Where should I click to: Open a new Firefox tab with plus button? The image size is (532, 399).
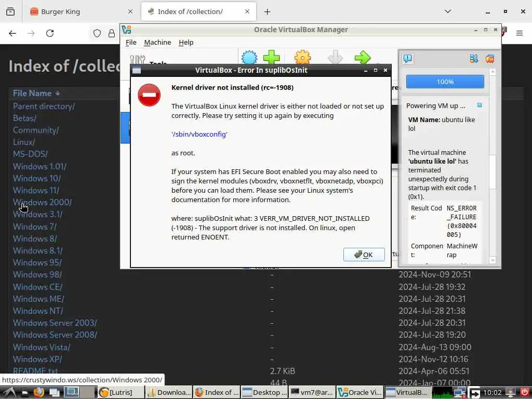point(268,12)
